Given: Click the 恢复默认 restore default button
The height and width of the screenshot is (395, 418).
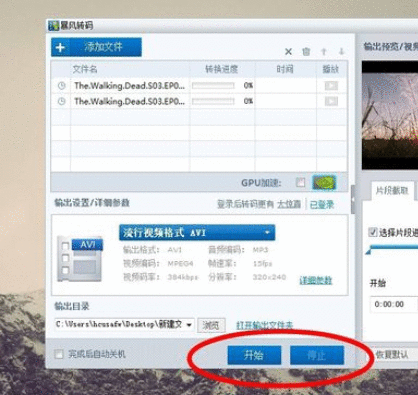Looking at the screenshot, I should pos(392,355).
